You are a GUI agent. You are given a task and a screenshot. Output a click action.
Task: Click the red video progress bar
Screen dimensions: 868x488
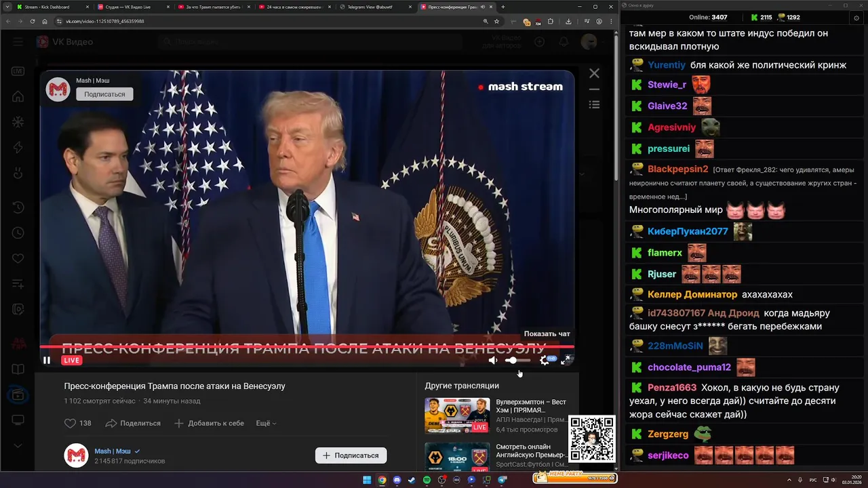[307, 347]
